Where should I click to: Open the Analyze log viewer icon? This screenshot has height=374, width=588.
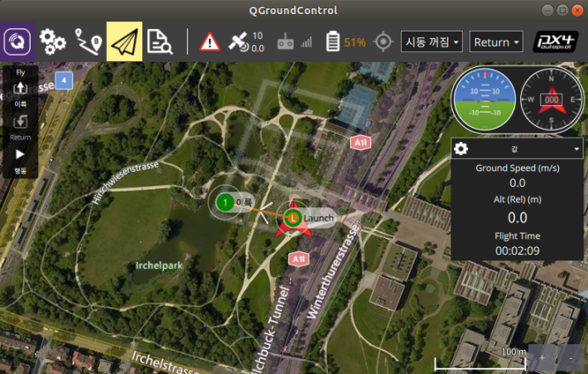point(159,41)
